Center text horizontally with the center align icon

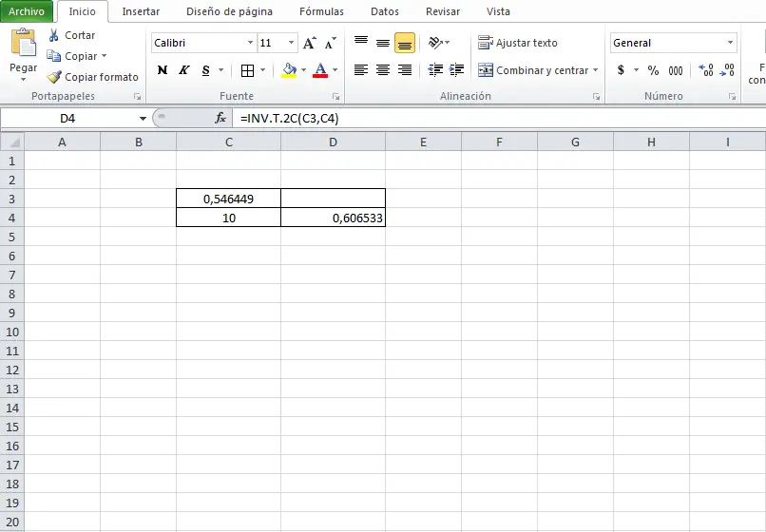pos(382,70)
